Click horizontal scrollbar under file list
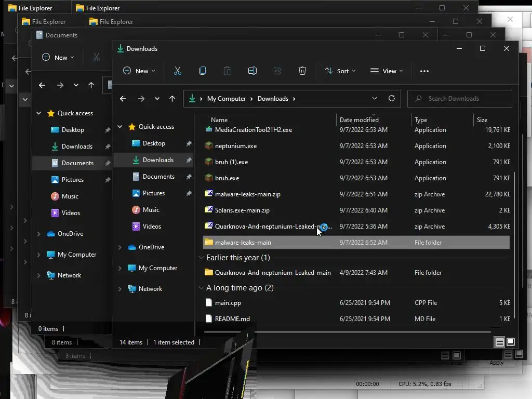Viewport: 532px width, 399px height. click(347, 331)
